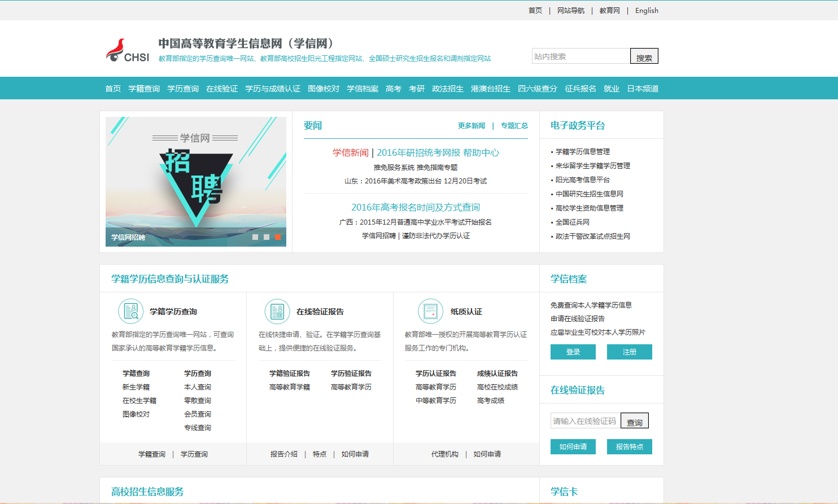Image resolution: width=838 pixels, height=504 pixels.
Task: Open the 学历与成绩认证 navigation item
Action: point(273,89)
